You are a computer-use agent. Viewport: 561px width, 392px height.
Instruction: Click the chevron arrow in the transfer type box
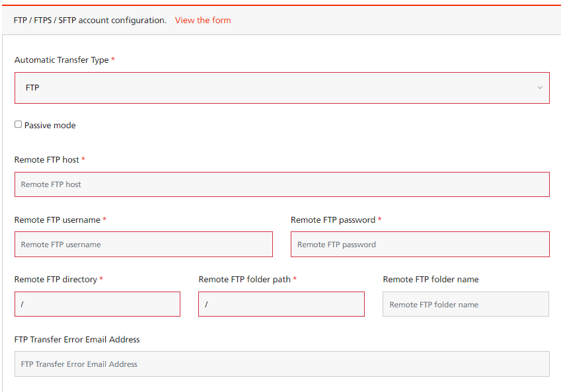[x=540, y=88]
